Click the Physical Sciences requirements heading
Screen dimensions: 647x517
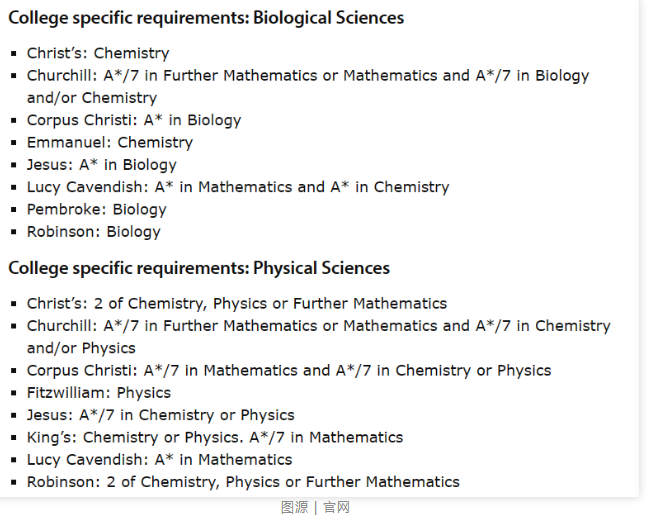click(x=199, y=268)
